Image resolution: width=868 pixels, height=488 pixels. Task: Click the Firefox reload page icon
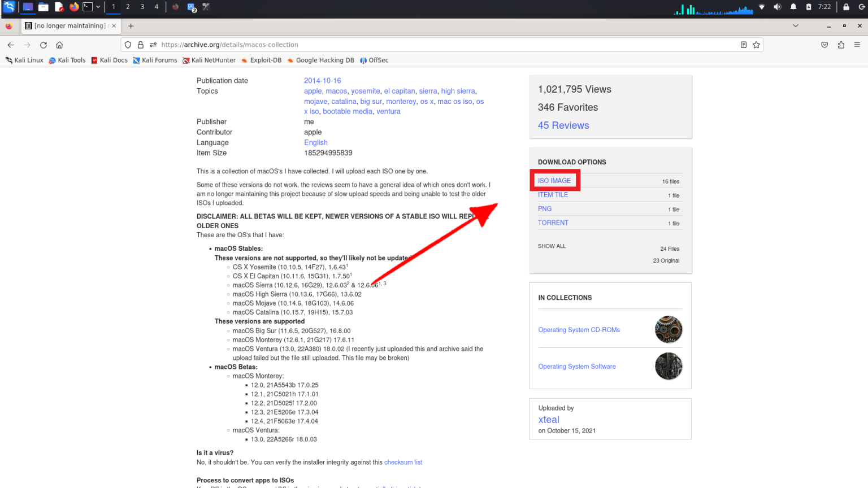coord(44,45)
